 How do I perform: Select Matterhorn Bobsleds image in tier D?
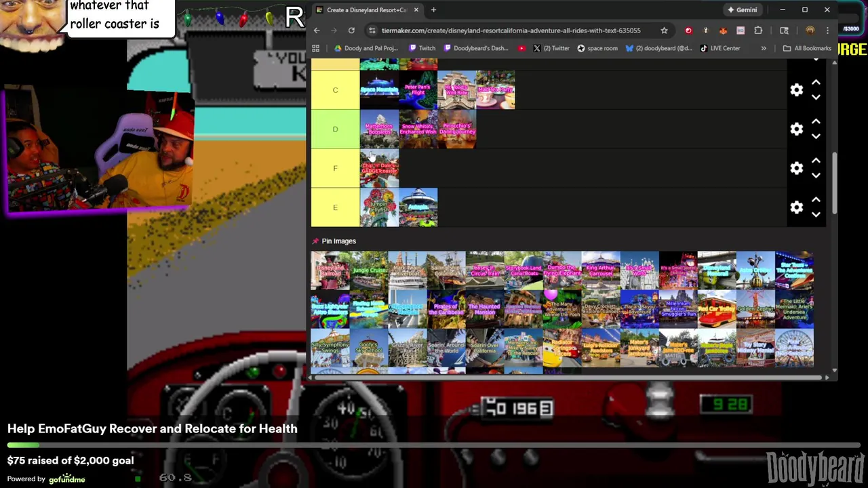tap(379, 129)
